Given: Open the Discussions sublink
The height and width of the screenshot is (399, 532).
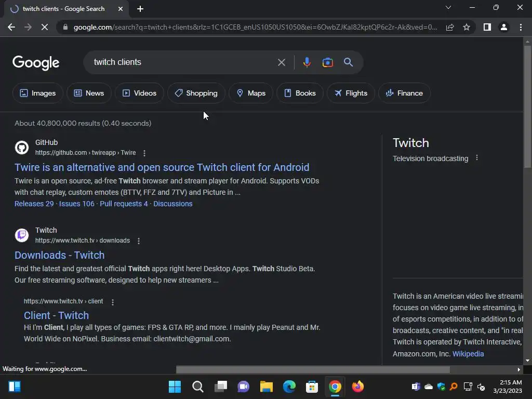Looking at the screenshot, I should coord(172,204).
